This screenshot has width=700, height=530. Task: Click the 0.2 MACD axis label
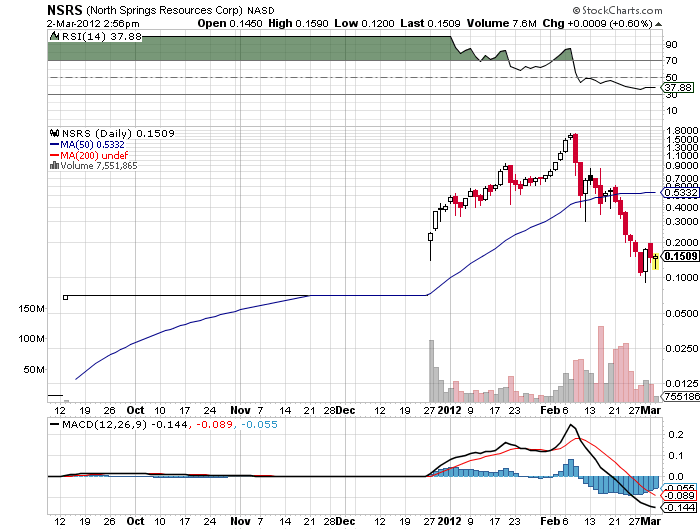676,434
